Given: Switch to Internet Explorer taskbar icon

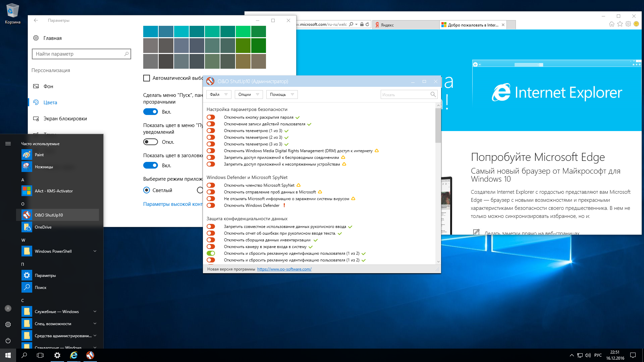Looking at the screenshot, I should [x=74, y=355].
